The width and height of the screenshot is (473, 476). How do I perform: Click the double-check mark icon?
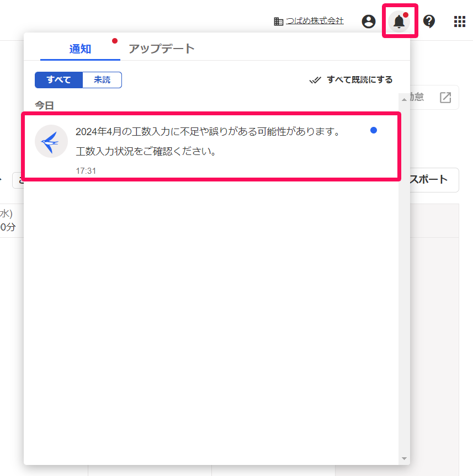point(315,80)
